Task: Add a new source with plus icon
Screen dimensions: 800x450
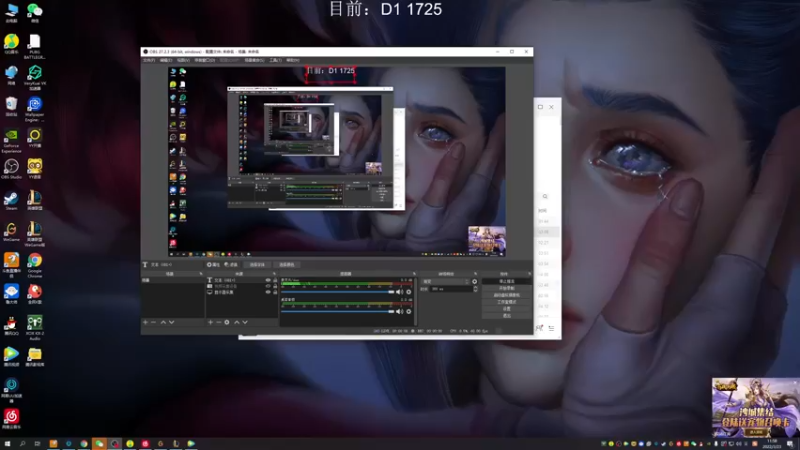Action: [x=210, y=322]
